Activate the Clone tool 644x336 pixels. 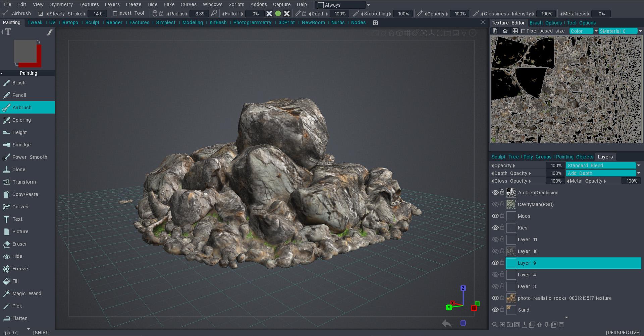point(19,170)
